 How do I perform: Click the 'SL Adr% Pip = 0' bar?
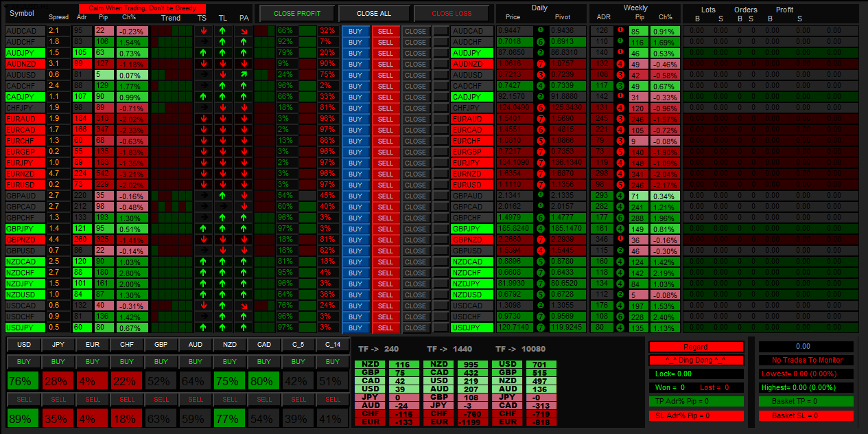(696, 415)
